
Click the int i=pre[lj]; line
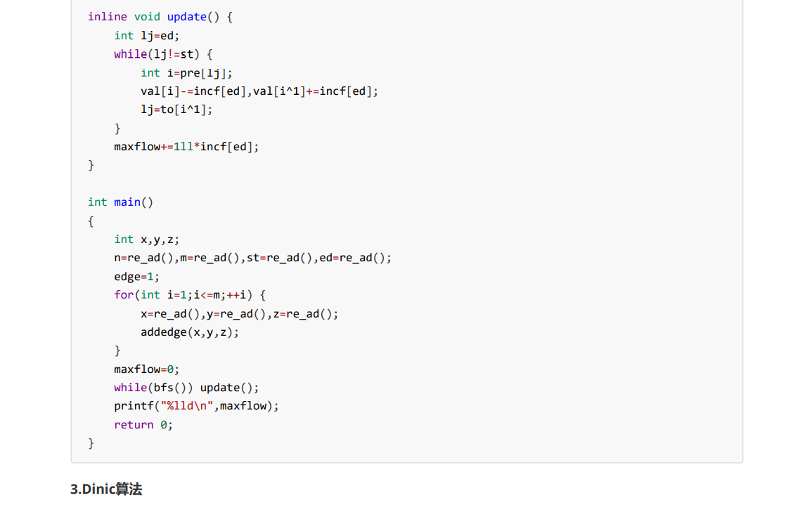pyautogui.click(x=186, y=73)
